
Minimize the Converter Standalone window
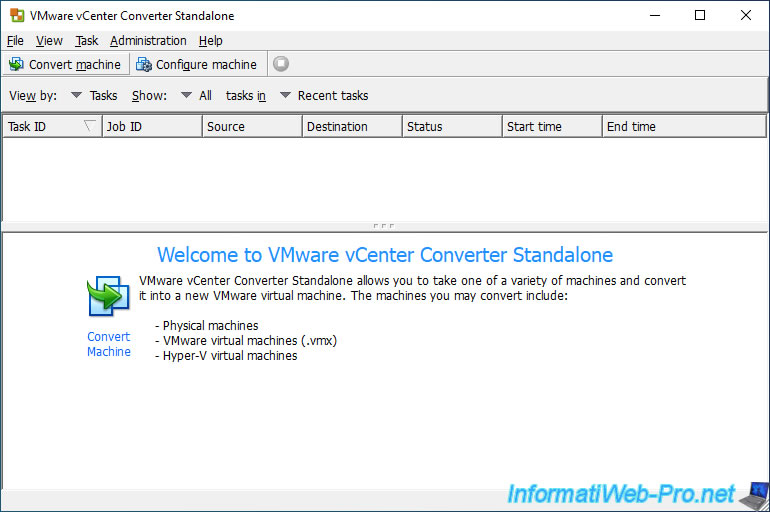click(655, 15)
